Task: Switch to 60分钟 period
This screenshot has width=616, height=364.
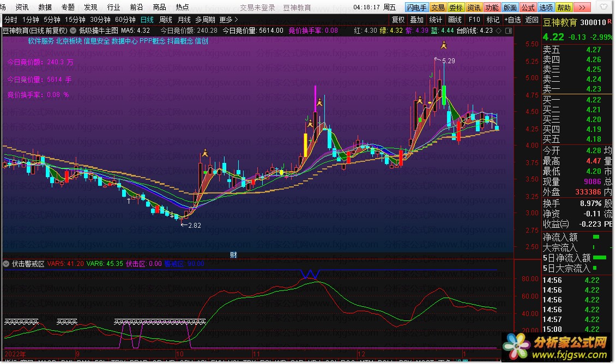Action: tap(125, 19)
